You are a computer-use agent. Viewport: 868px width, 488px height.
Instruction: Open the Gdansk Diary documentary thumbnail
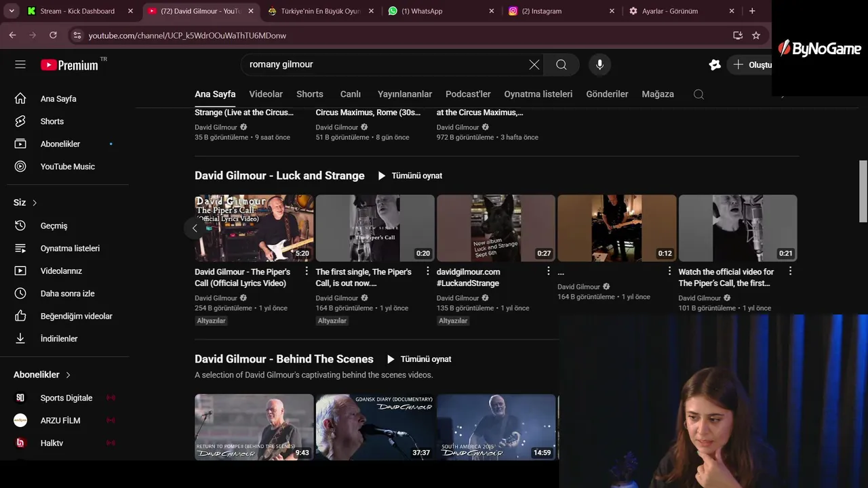point(375,427)
